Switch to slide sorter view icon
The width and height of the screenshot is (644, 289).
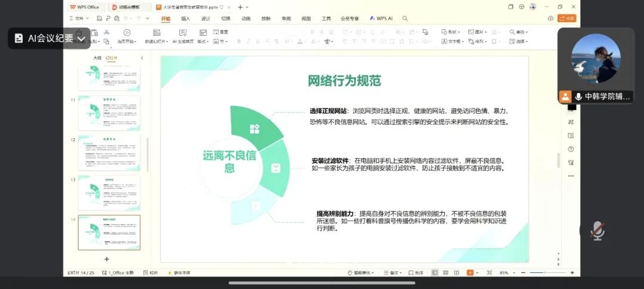[445, 272]
